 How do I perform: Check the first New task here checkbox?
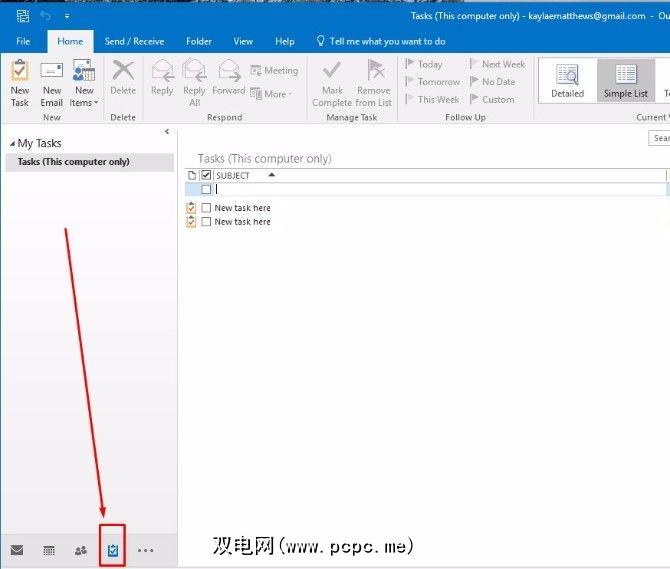206,208
